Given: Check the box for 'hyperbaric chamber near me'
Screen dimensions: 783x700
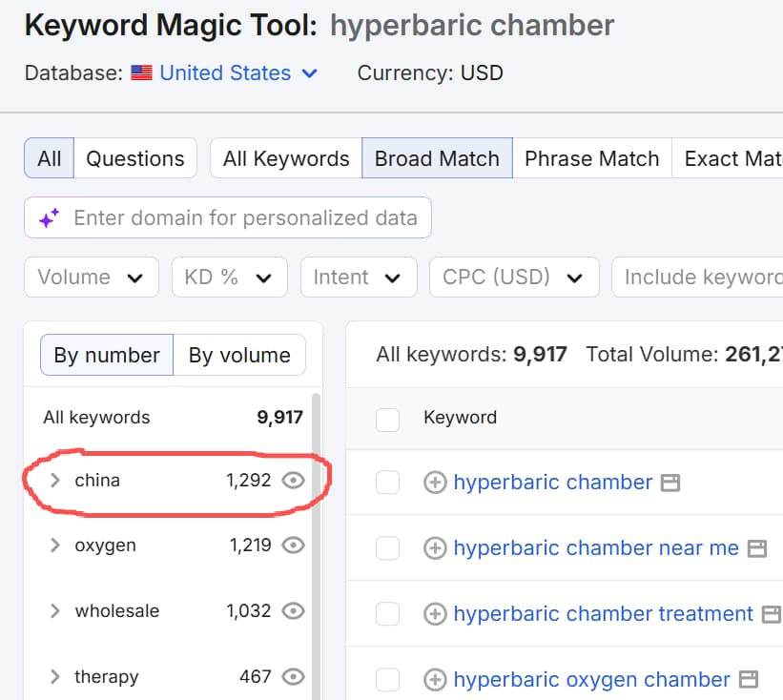Looking at the screenshot, I should click(x=387, y=547).
